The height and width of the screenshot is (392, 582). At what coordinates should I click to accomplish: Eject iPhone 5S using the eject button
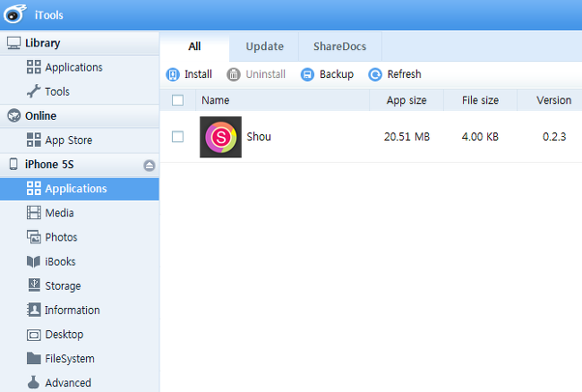coord(150,166)
